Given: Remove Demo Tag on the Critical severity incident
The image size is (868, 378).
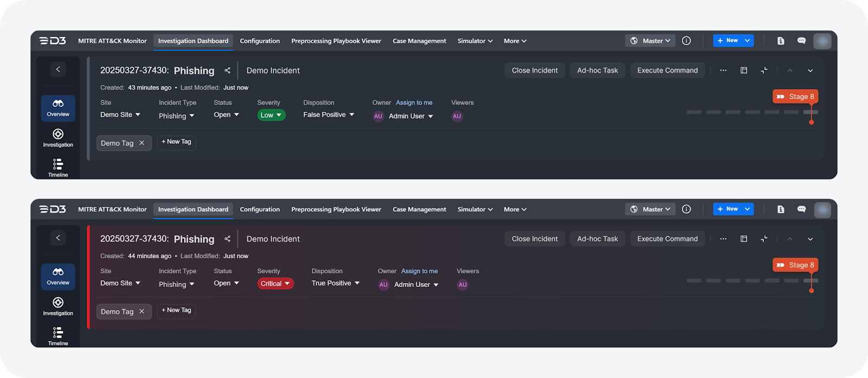Looking at the screenshot, I should 142,311.
